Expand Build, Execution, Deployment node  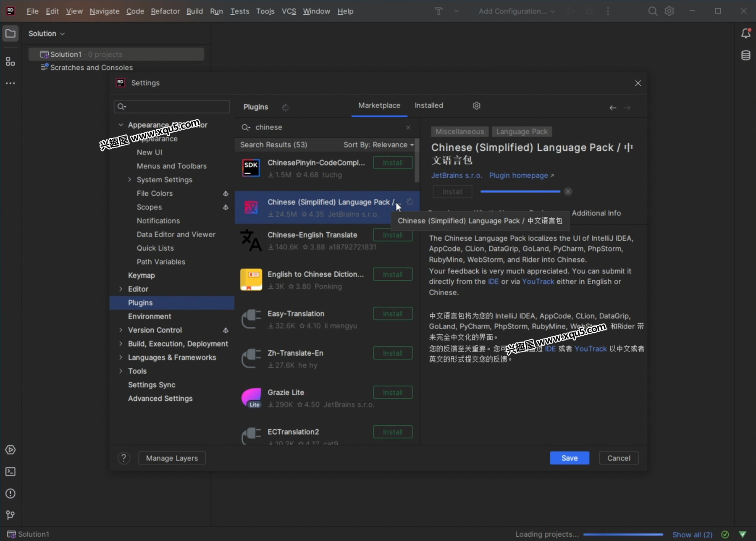pos(121,344)
